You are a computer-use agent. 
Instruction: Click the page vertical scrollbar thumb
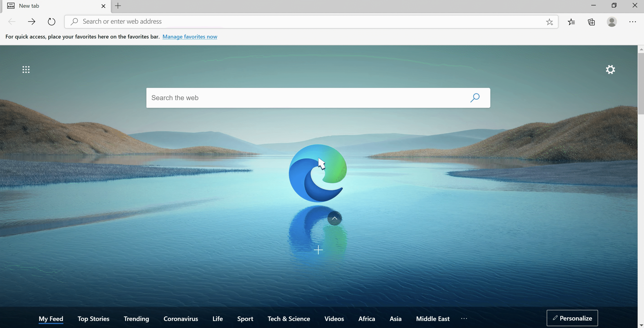[x=641, y=83]
